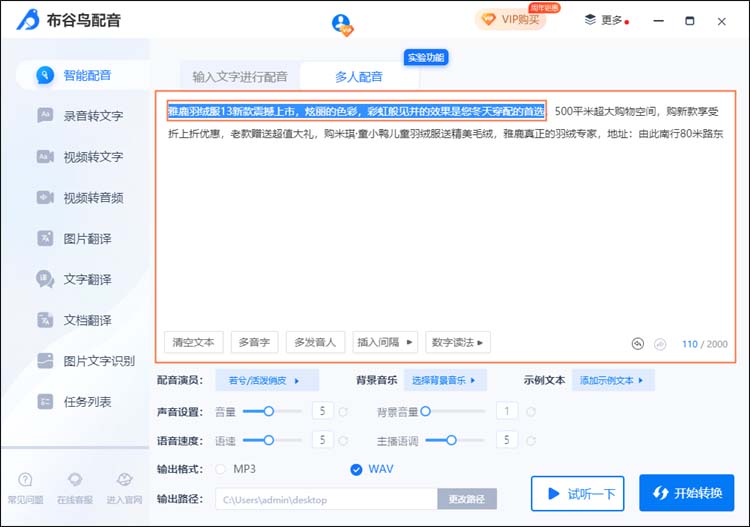Click the 语速 speed slider handle
The height and width of the screenshot is (527, 750).
pyautogui.click(x=269, y=440)
